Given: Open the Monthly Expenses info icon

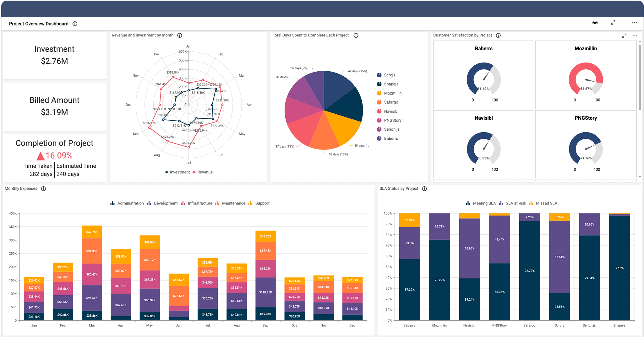Looking at the screenshot, I should click(43, 188).
